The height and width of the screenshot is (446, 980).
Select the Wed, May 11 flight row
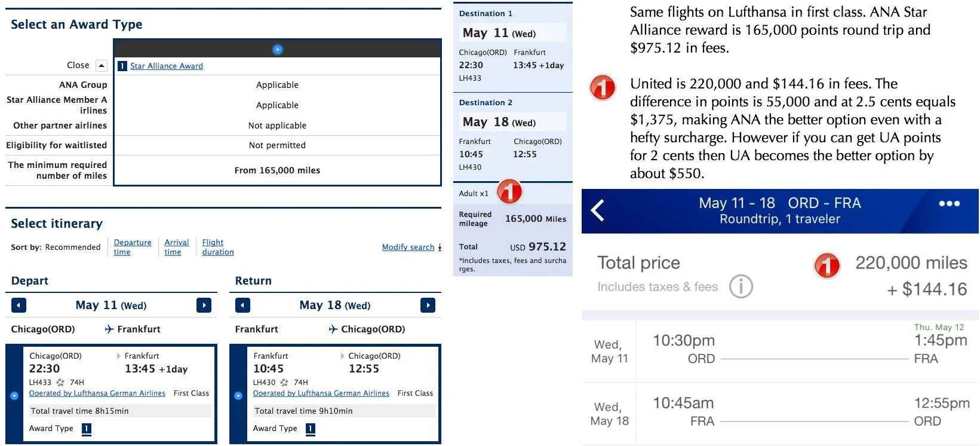pos(780,351)
